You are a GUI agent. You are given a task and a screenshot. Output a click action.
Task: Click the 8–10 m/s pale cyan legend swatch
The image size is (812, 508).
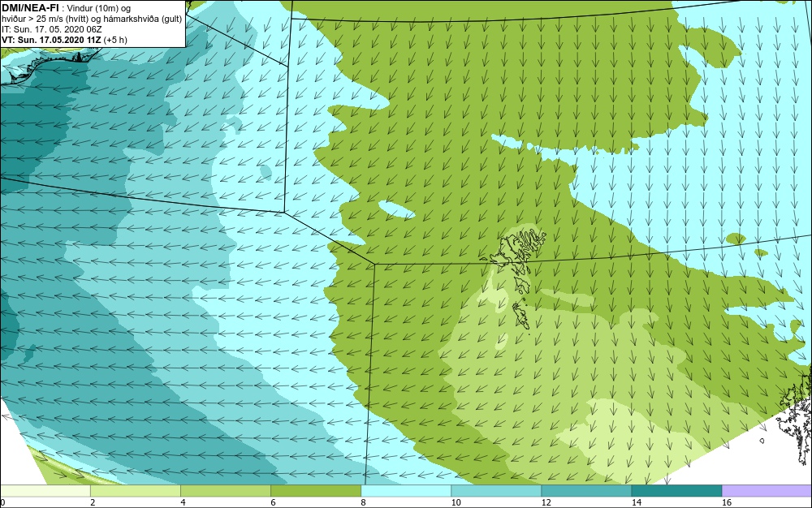pos(405,491)
